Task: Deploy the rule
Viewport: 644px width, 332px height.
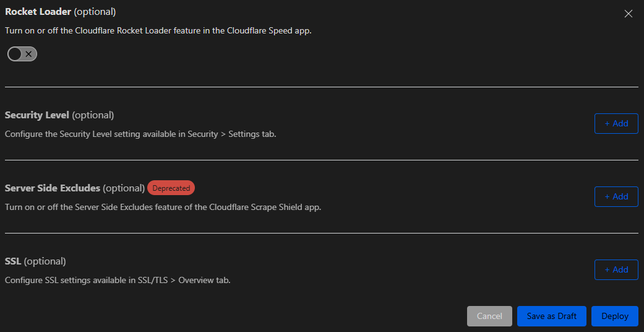Action: [x=615, y=316]
